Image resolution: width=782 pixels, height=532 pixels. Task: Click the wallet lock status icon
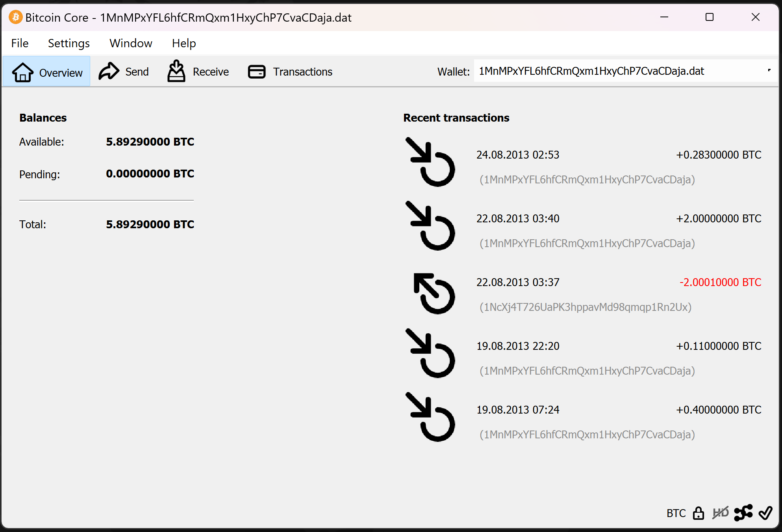click(x=698, y=513)
